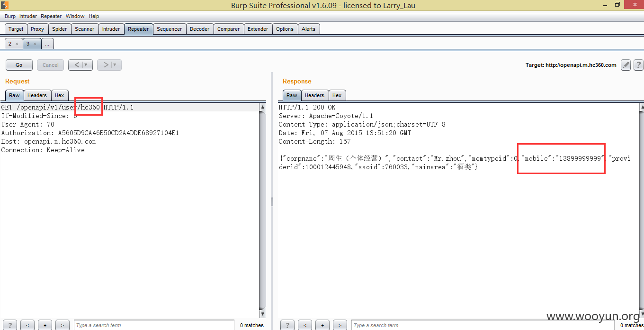Viewport: 644px width, 330px height.
Task: Open the Help menu
Action: (x=94, y=16)
